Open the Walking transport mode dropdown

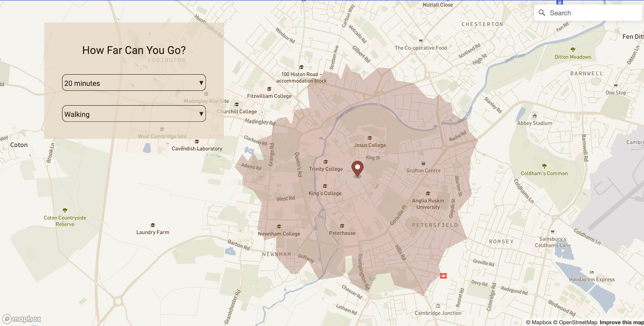pos(134,114)
